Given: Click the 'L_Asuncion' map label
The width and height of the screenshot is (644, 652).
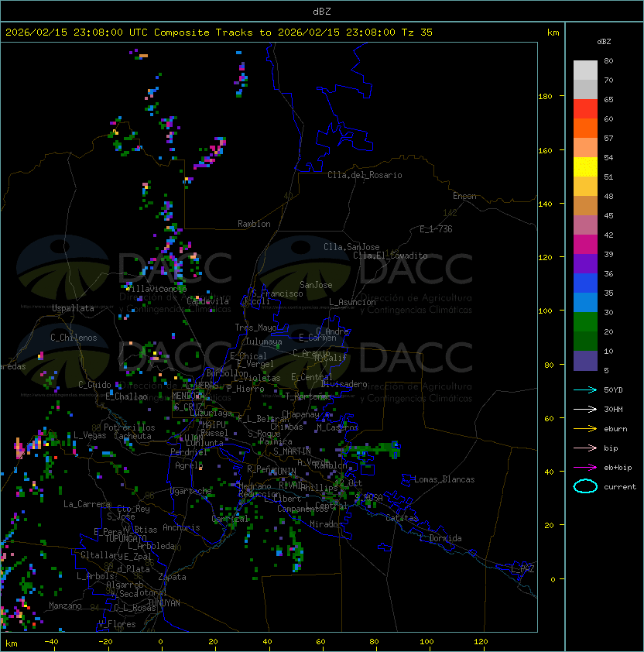Looking at the screenshot, I should [x=352, y=302].
